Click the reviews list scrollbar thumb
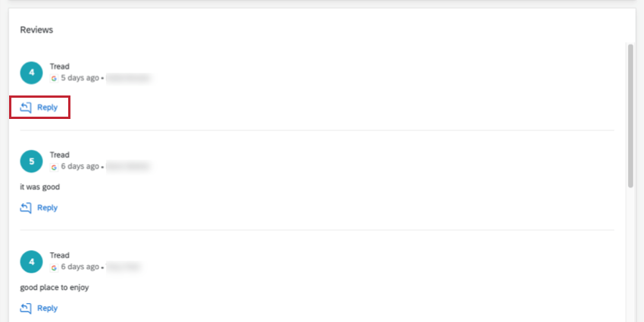Screen dimensions: 644x322 tap(630, 116)
